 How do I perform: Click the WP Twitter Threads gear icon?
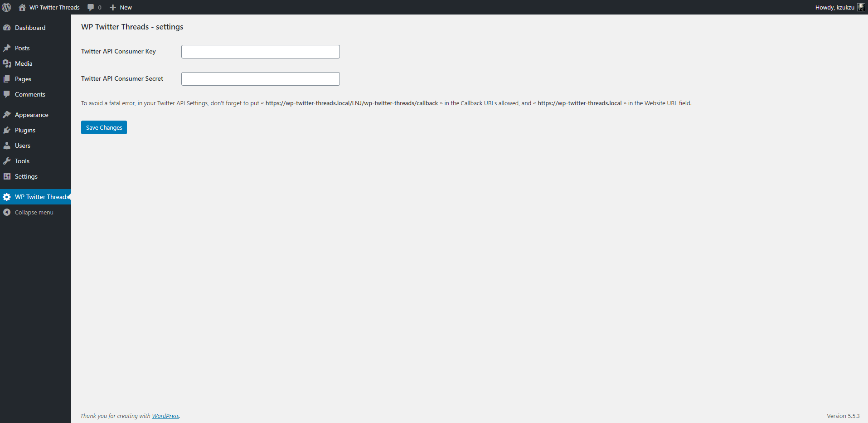pos(7,197)
